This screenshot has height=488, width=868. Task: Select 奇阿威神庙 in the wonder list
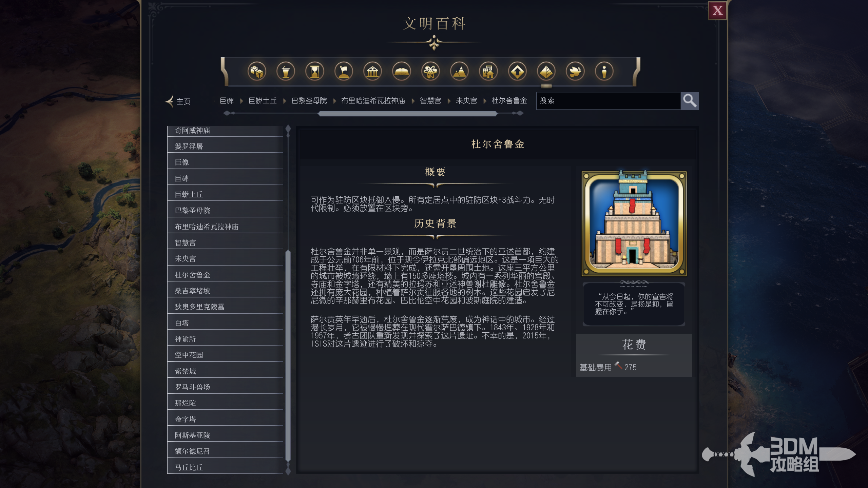tap(225, 131)
